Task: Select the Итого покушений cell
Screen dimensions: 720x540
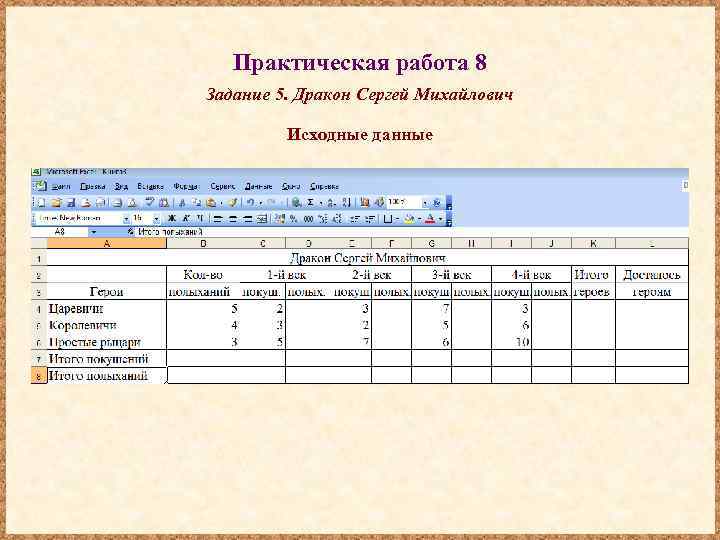Action: (x=107, y=359)
